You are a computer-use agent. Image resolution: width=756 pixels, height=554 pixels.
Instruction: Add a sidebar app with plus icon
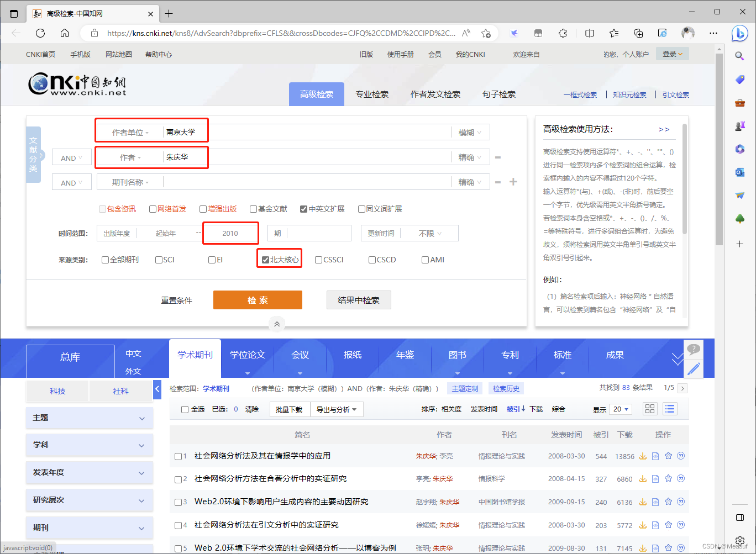click(x=739, y=244)
